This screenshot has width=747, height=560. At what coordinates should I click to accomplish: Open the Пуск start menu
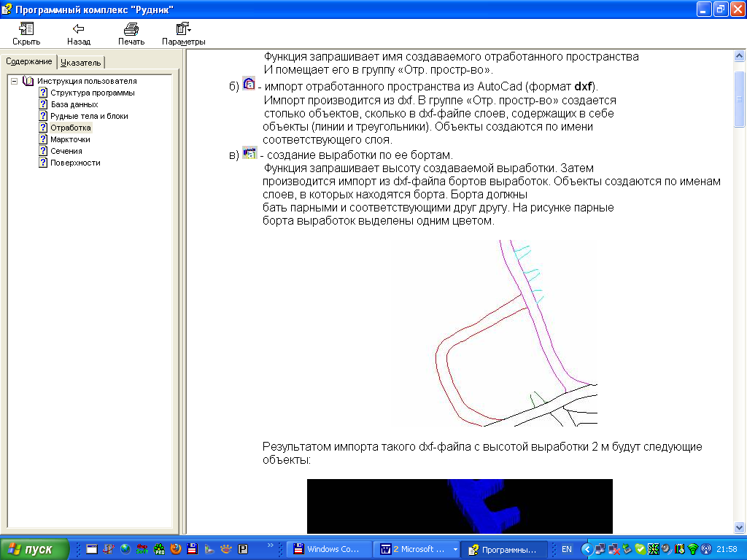click(34, 549)
